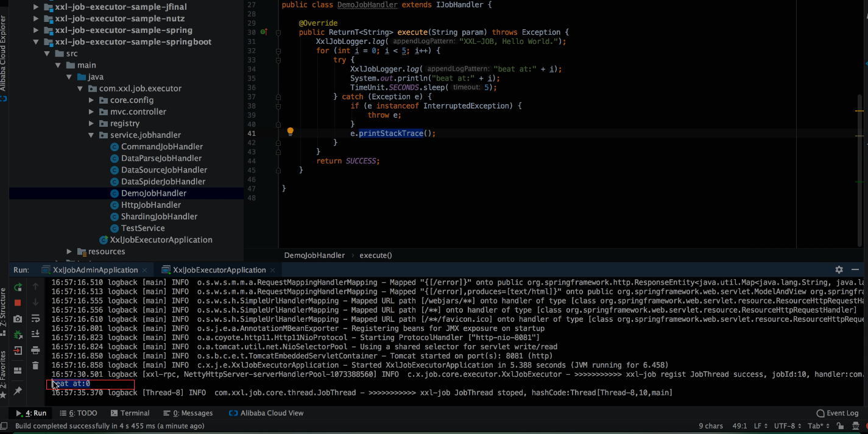Click execute() in the editor breadcrumb
The width and height of the screenshot is (868, 434).
[x=376, y=255]
